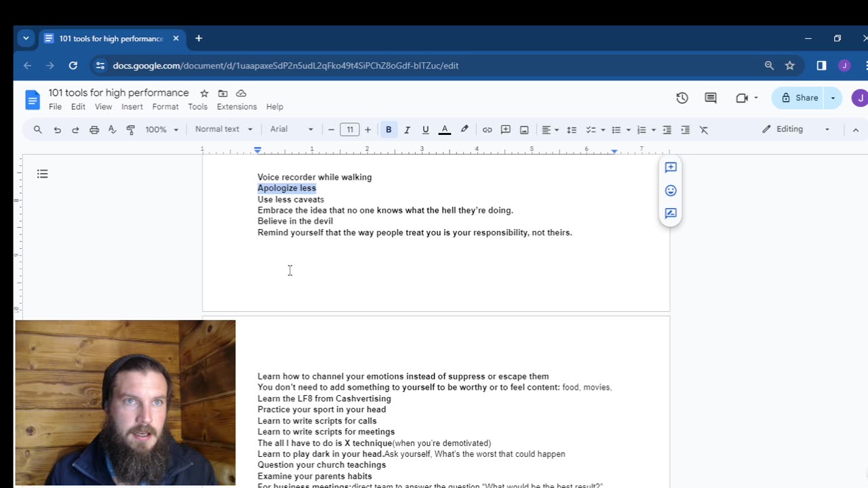
Task: Decrease the indent
Action: point(667,129)
